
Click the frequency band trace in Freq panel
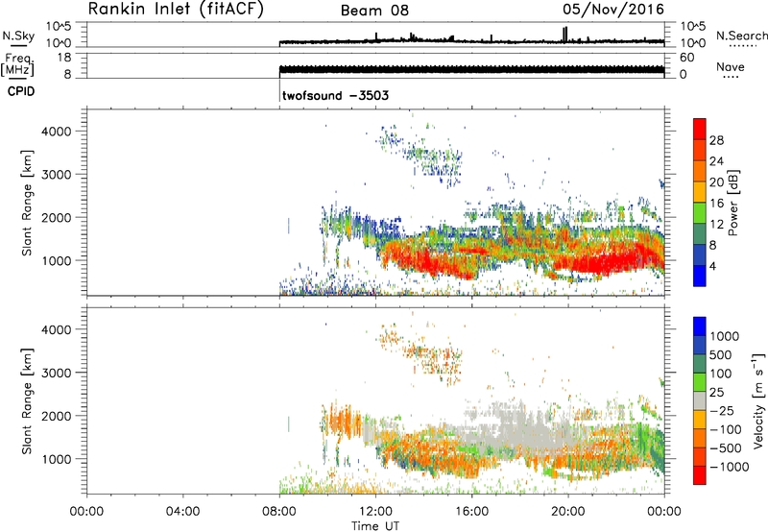(x=471, y=69)
